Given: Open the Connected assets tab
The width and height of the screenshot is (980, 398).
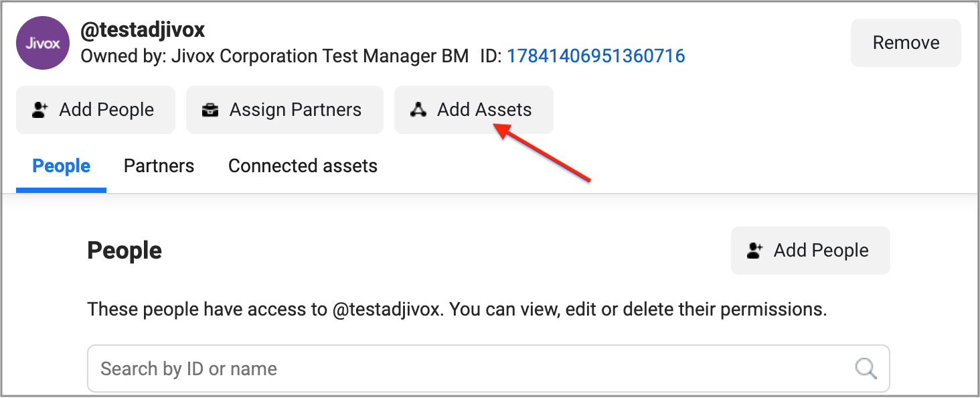Looking at the screenshot, I should 303,166.
